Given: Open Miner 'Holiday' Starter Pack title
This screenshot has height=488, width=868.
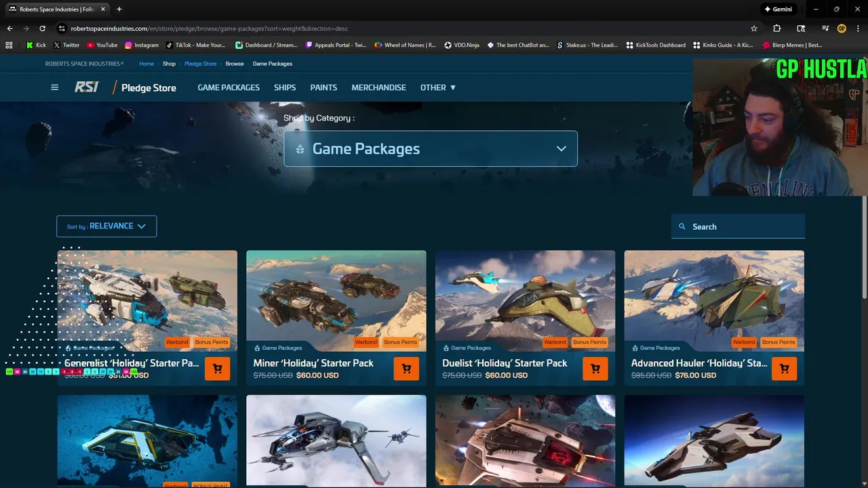Looking at the screenshot, I should (x=313, y=363).
